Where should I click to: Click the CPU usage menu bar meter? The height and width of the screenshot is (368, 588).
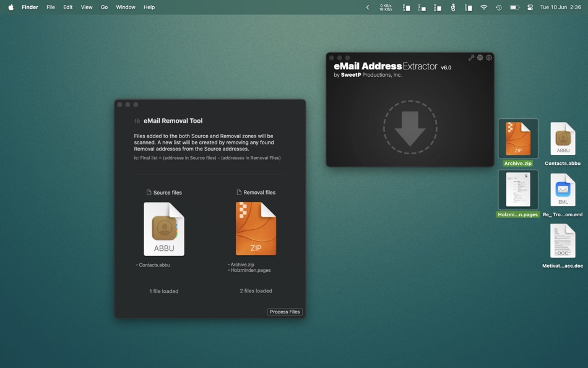(x=422, y=7)
